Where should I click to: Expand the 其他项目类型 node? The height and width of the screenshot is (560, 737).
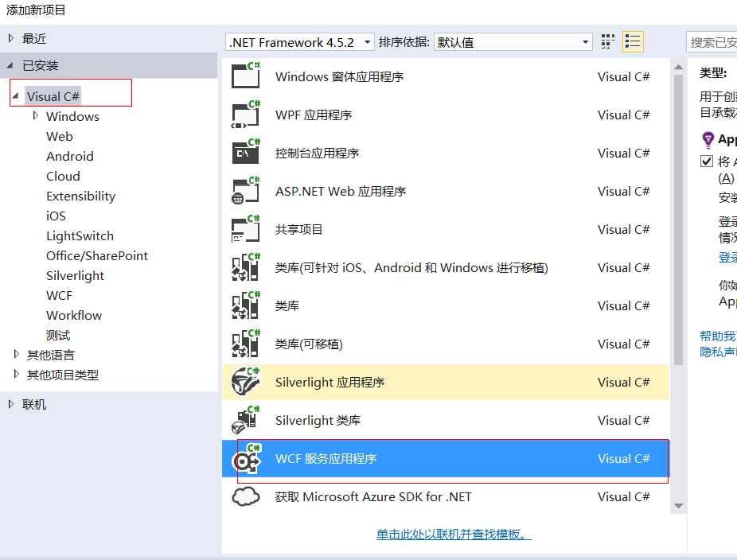coord(17,374)
